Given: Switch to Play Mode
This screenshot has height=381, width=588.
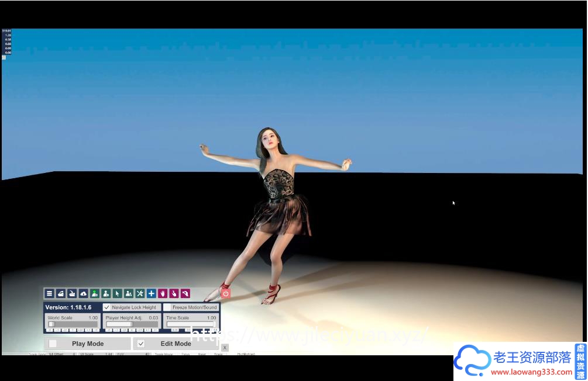Looking at the screenshot, I should click(x=53, y=344).
